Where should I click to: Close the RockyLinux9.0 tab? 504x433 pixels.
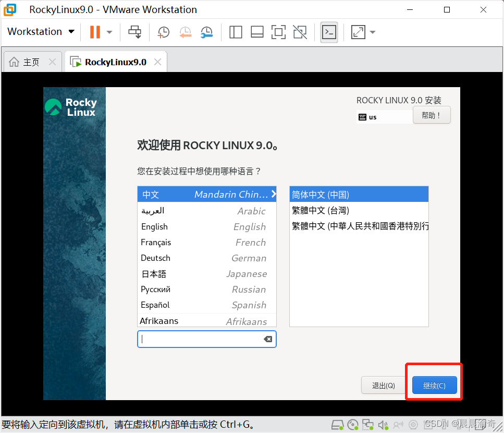[x=157, y=62]
